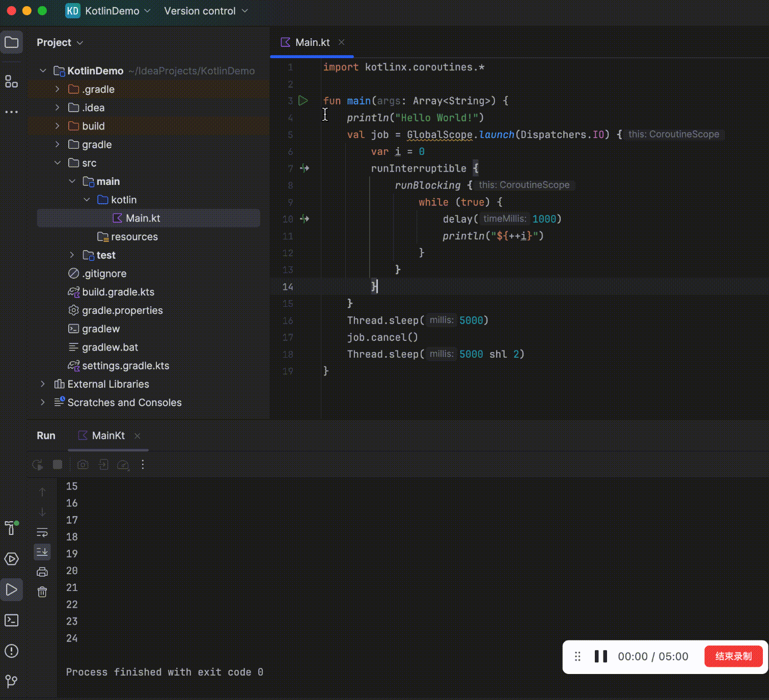The image size is (769, 700).
Task: Click line number 14 in gutter
Action: [x=288, y=287]
